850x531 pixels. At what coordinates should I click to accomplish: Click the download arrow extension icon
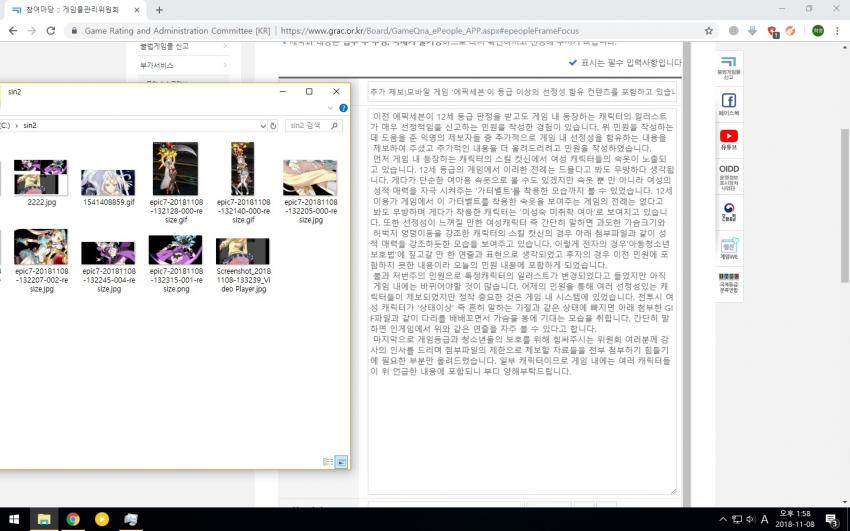(x=752, y=31)
